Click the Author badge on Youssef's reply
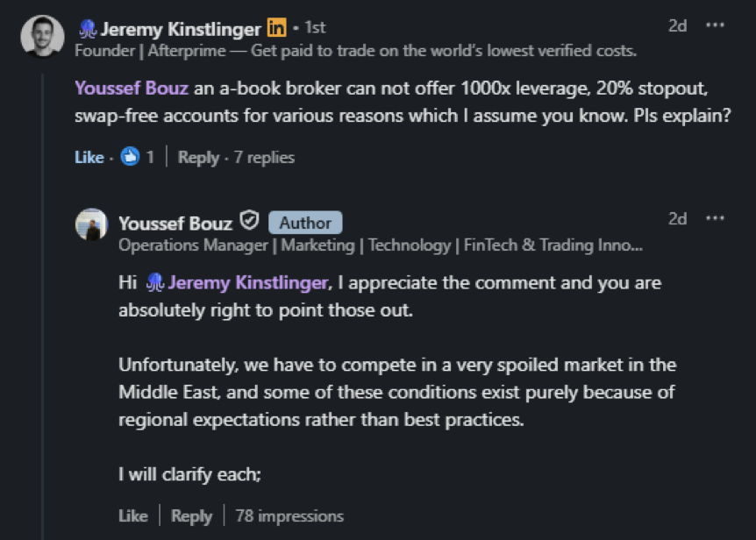The width and height of the screenshot is (756, 540). pos(306,223)
